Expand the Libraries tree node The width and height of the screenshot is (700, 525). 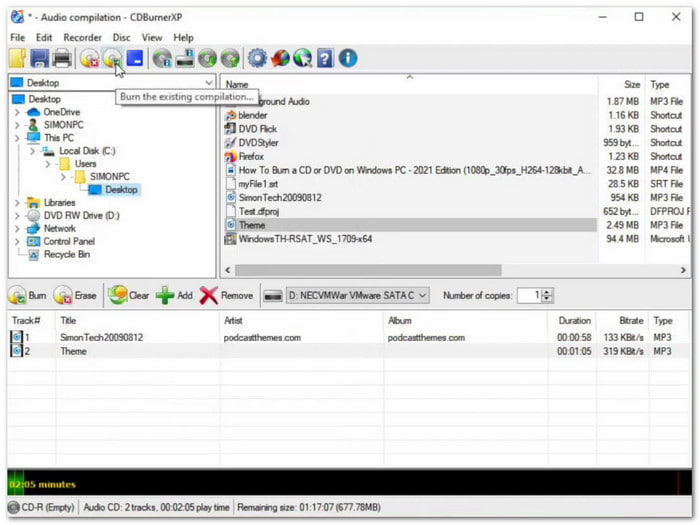click(17, 202)
